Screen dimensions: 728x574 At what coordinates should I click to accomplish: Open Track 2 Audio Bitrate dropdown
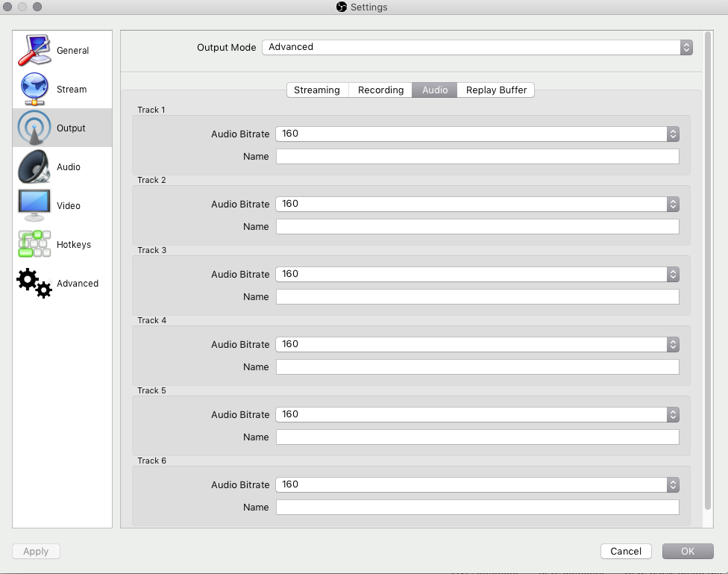tap(477, 204)
